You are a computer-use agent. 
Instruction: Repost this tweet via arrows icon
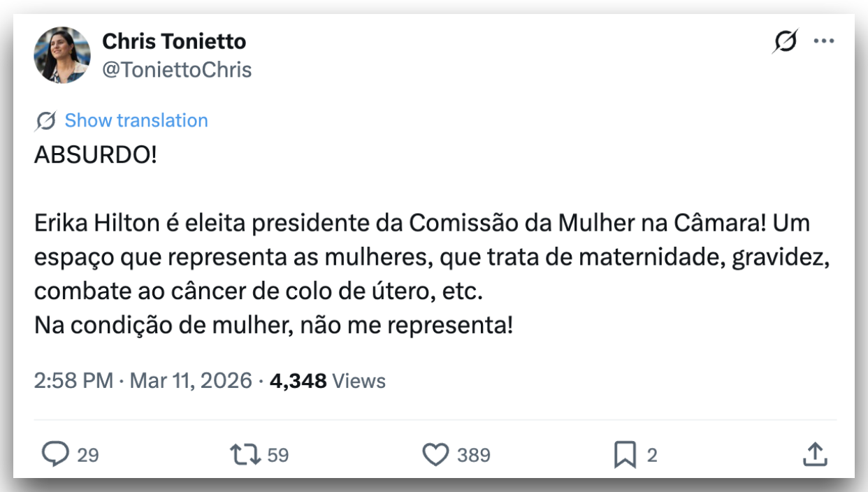pyautogui.click(x=245, y=456)
